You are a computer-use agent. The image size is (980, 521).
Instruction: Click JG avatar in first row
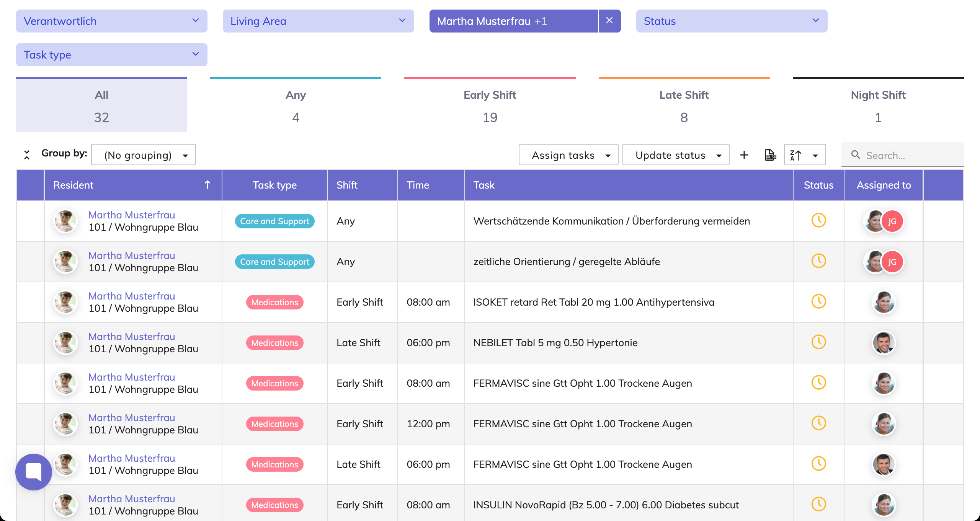[892, 221]
